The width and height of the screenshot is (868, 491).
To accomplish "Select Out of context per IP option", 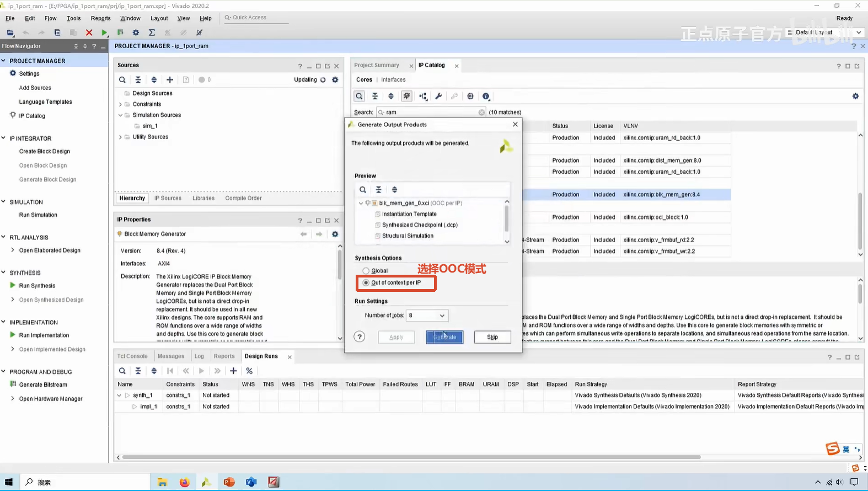I will click(x=366, y=282).
